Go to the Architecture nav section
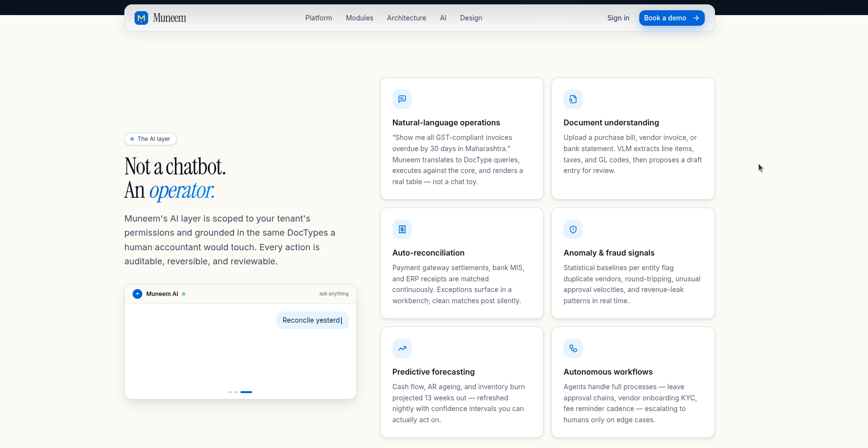The width and height of the screenshot is (868, 448). [x=407, y=18]
